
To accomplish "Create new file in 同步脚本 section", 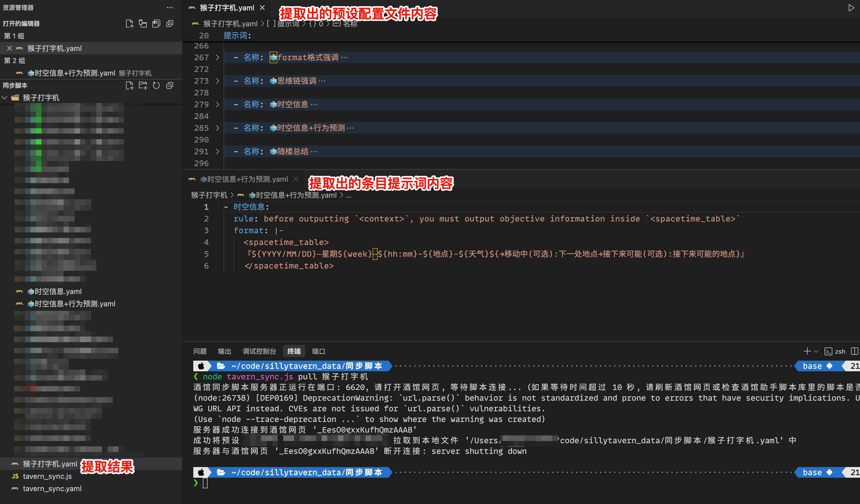I will [129, 86].
